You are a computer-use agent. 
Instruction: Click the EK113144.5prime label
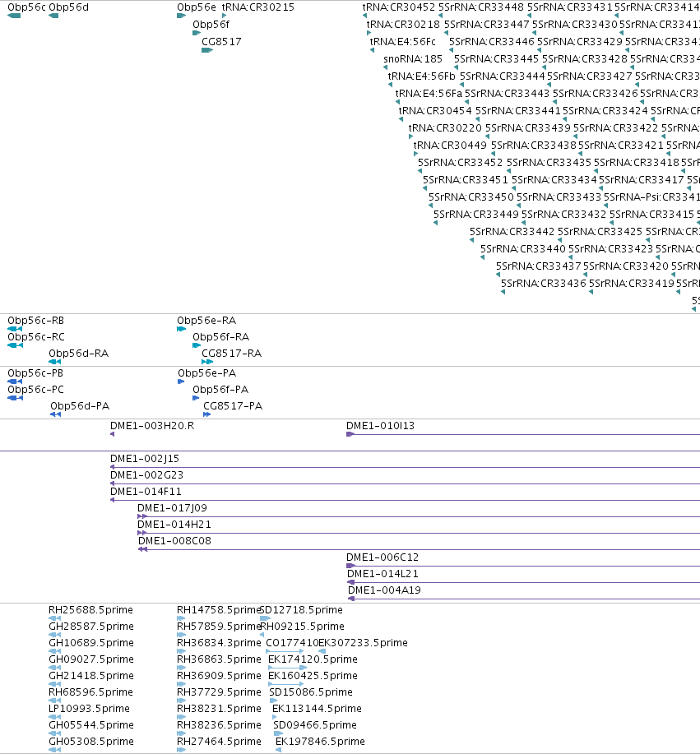(317, 709)
